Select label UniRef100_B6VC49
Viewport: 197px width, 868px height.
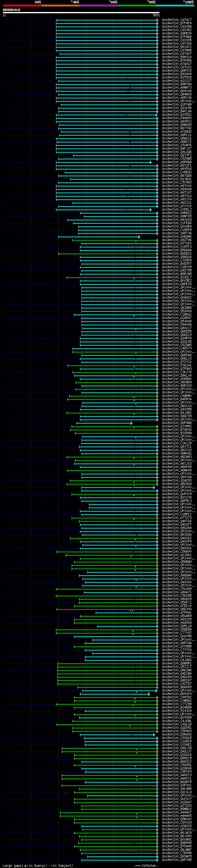pyautogui.click(x=177, y=91)
